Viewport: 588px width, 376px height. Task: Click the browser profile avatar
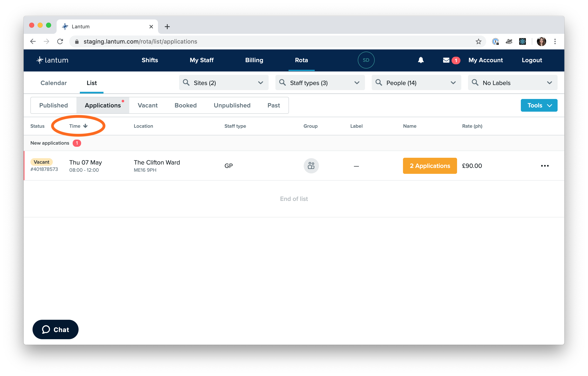(x=541, y=41)
